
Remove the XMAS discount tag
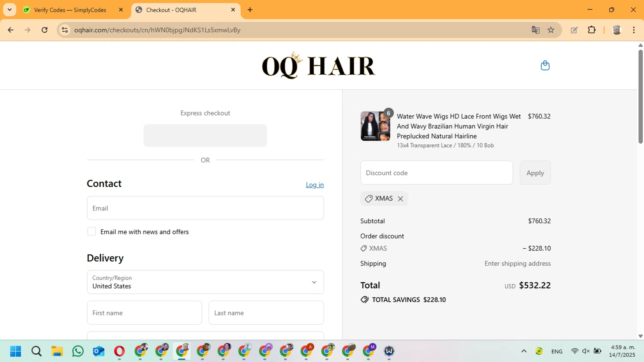[x=400, y=198]
